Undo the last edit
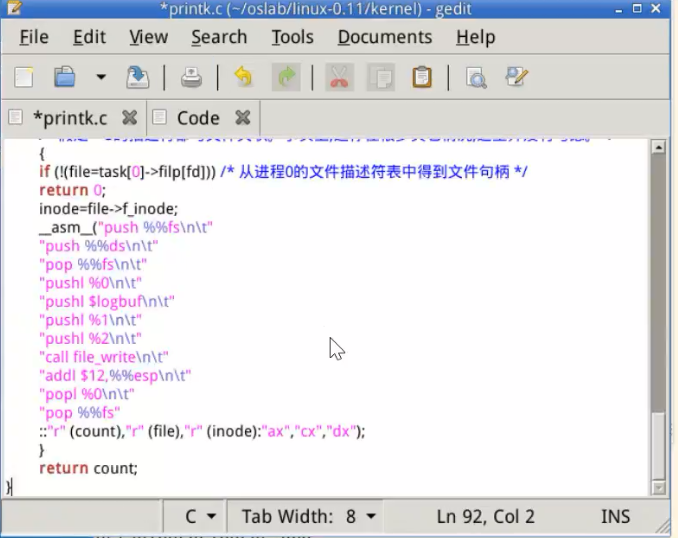 click(243, 77)
